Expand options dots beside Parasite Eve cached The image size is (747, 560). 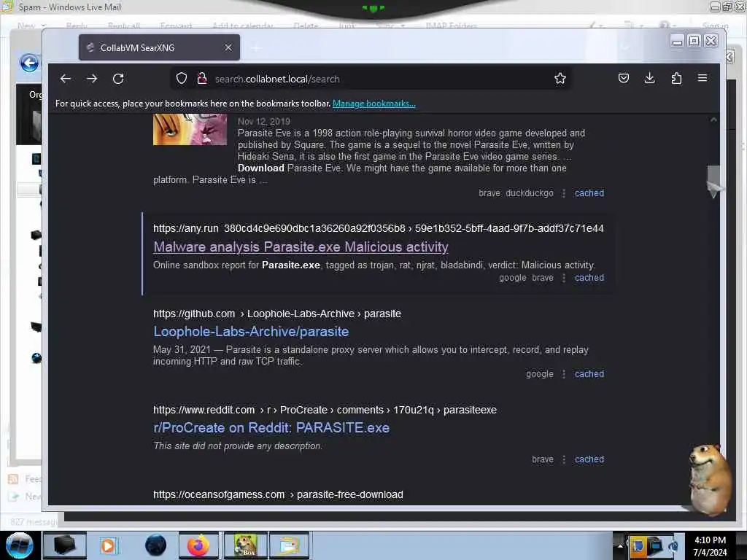[564, 193]
